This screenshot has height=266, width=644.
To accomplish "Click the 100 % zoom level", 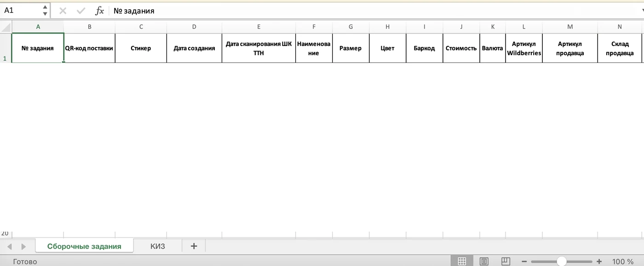I will coord(623,261).
